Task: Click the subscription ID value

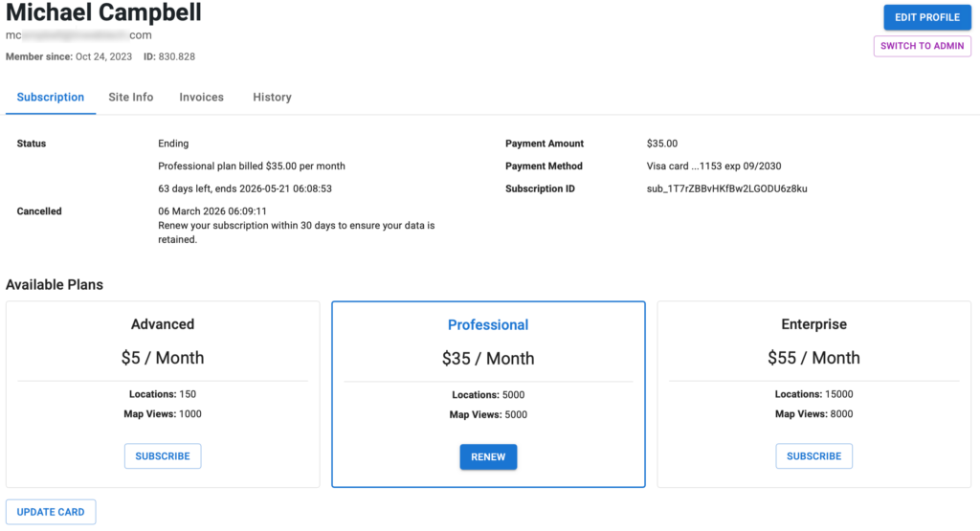Action: point(726,189)
